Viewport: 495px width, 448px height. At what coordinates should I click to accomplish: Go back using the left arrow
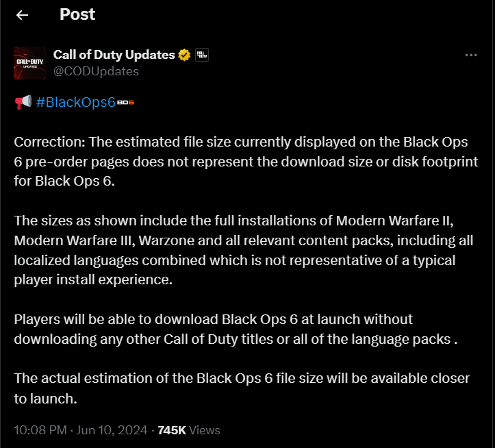(x=23, y=14)
